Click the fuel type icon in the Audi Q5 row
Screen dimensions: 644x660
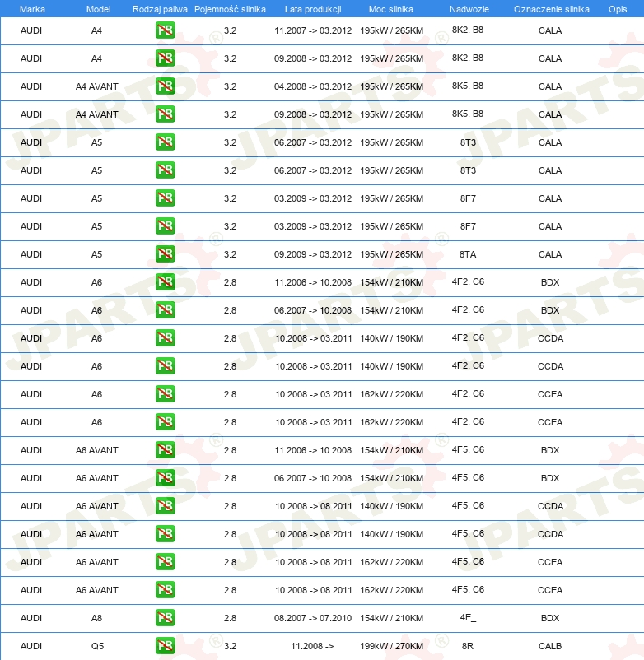(165, 646)
